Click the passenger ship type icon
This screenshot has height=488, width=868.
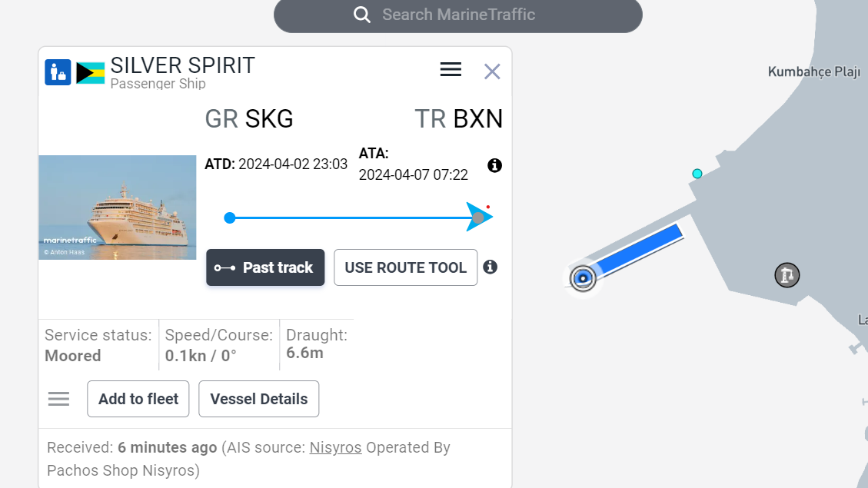point(58,72)
